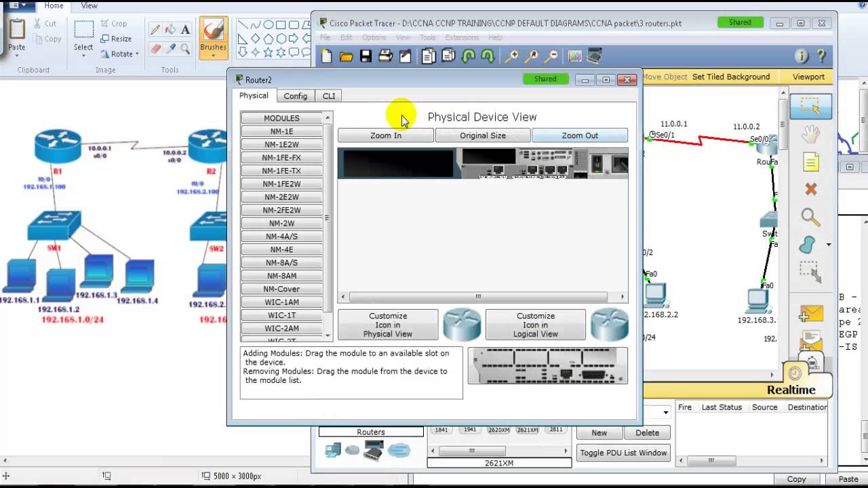Click the Viewport option on yellow bar
Screen dimensions: 868x488
pyautogui.click(x=808, y=77)
